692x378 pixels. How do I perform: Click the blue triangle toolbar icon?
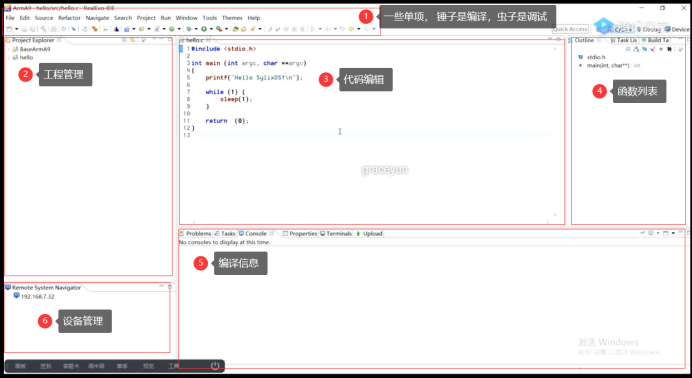coord(117,29)
